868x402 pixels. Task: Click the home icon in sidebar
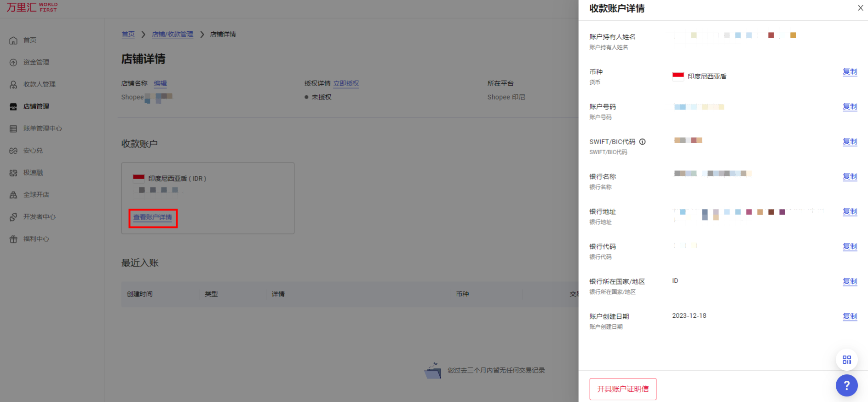[x=13, y=41]
